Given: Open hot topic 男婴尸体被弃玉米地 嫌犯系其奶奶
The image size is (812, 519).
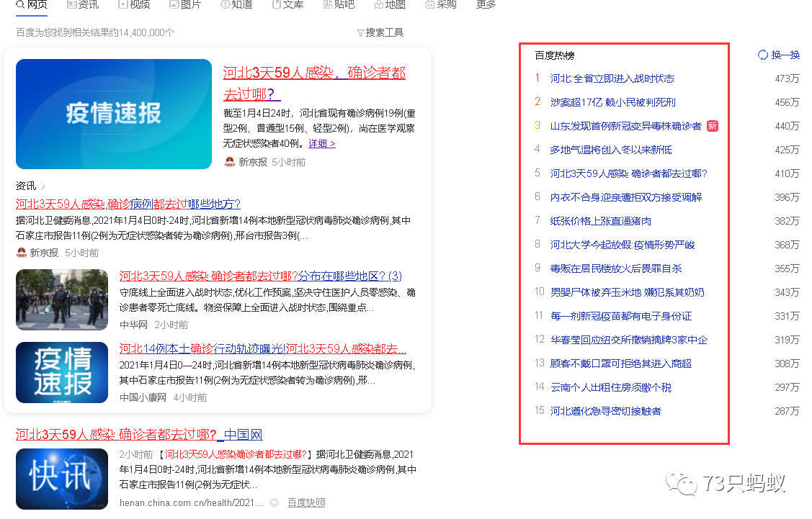Looking at the screenshot, I should [627, 292].
